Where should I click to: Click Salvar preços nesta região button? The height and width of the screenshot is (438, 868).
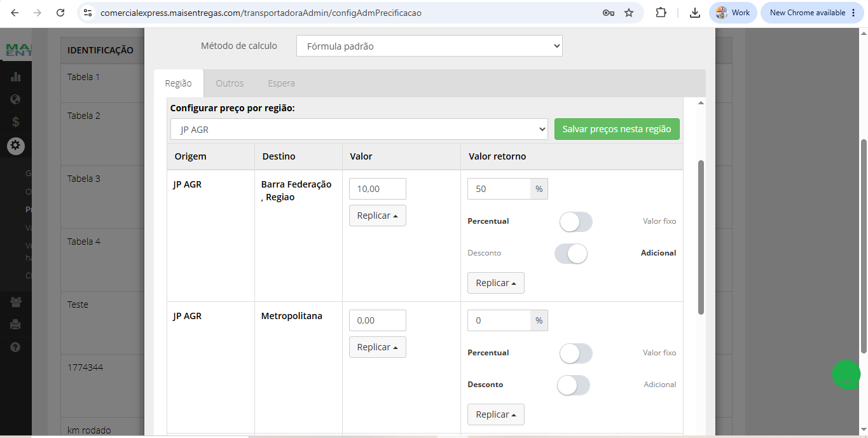617,129
